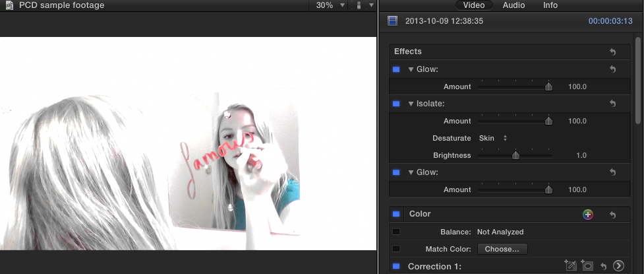This screenshot has width=644, height=274.
Task: Click Amount slider of Glow below Isolate
Action: tap(515, 189)
